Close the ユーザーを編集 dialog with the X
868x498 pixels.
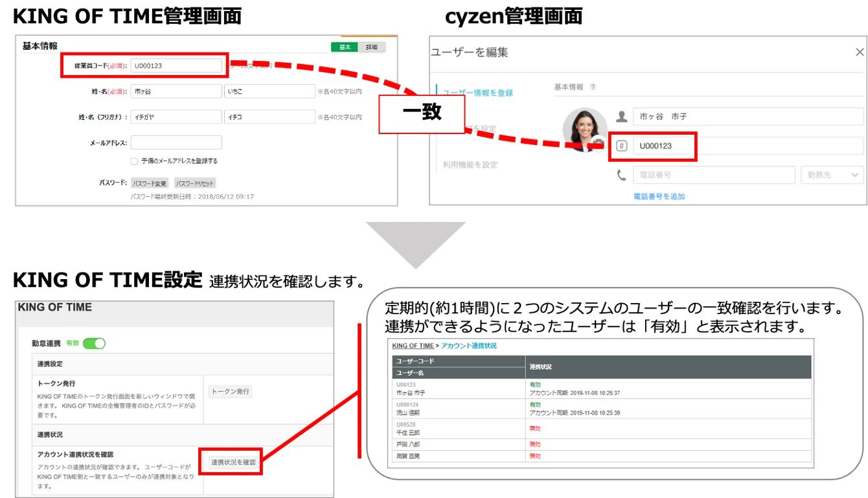pos(860,52)
